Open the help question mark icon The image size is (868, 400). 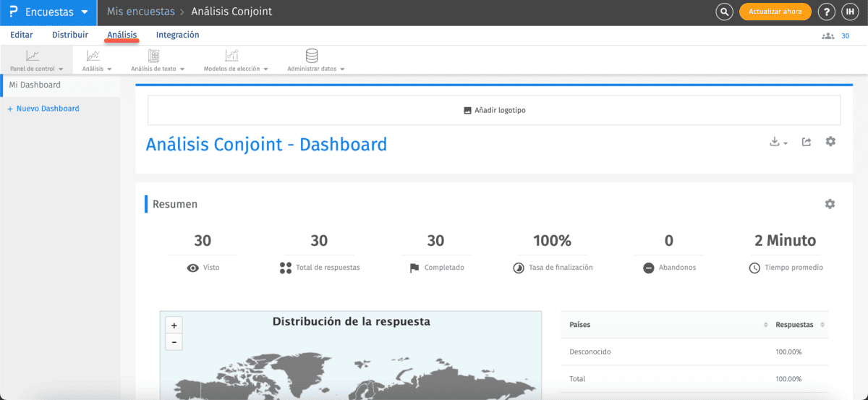826,12
